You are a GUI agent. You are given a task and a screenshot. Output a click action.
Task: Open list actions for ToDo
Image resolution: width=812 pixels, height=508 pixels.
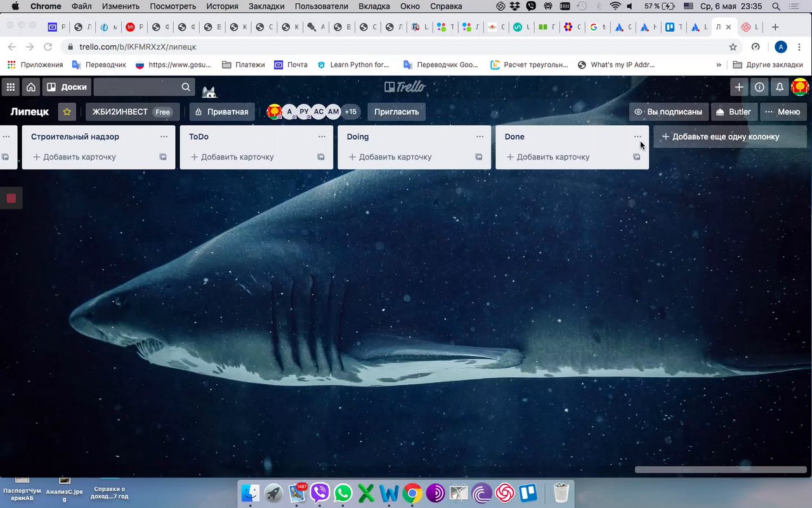coord(322,137)
